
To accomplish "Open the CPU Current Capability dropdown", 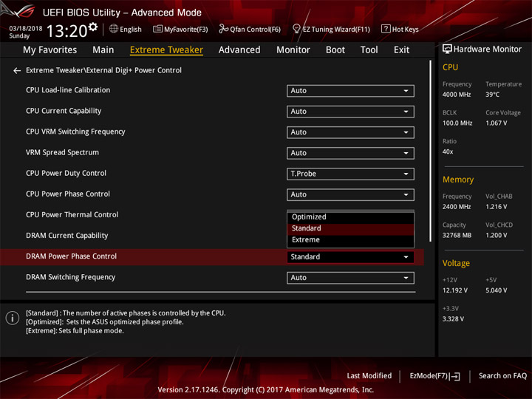I will click(350, 112).
